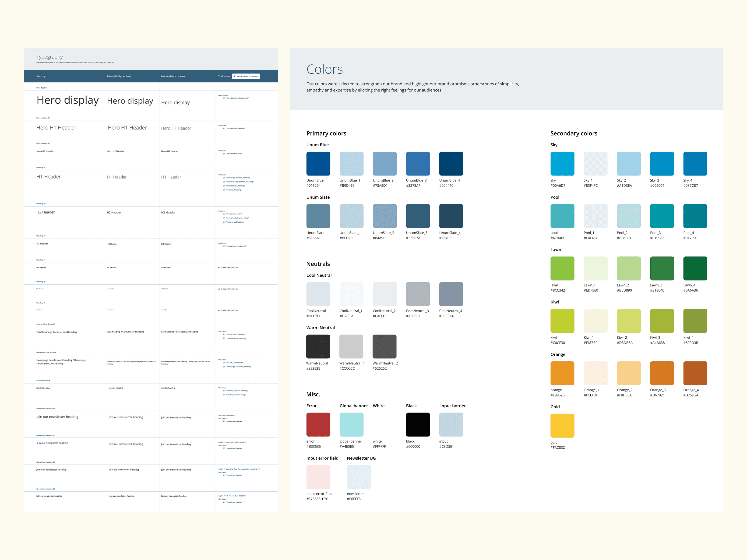This screenshot has height=560, width=747.
Task: Choose the orange #E99625 swatch
Action: click(562, 373)
